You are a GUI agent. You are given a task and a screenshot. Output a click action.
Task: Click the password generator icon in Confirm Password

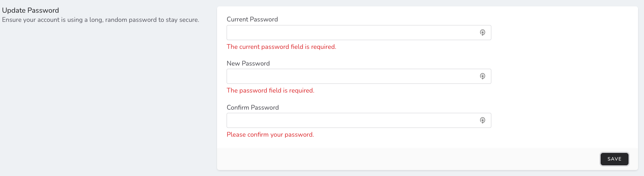[x=482, y=120]
